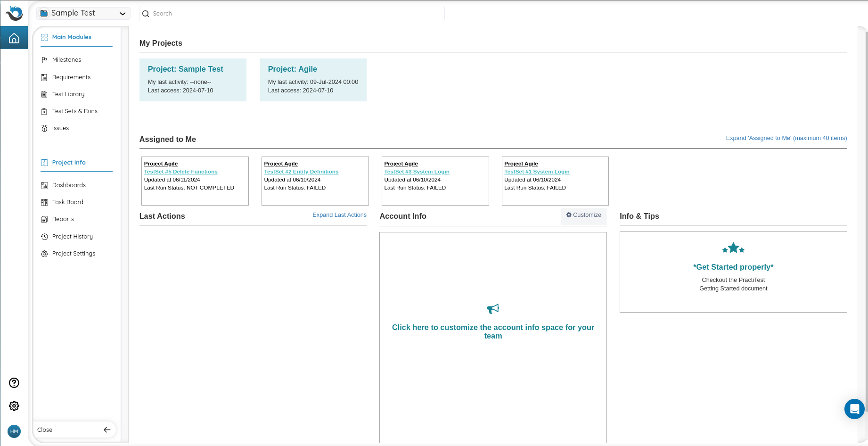Viewport: 868px width, 446px height.
Task: Click the Customize button
Action: click(x=583, y=215)
